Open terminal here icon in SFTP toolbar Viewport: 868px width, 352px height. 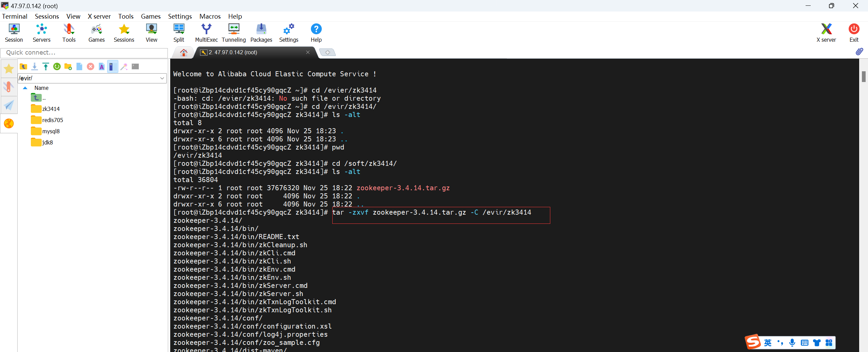pyautogui.click(x=135, y=66)
